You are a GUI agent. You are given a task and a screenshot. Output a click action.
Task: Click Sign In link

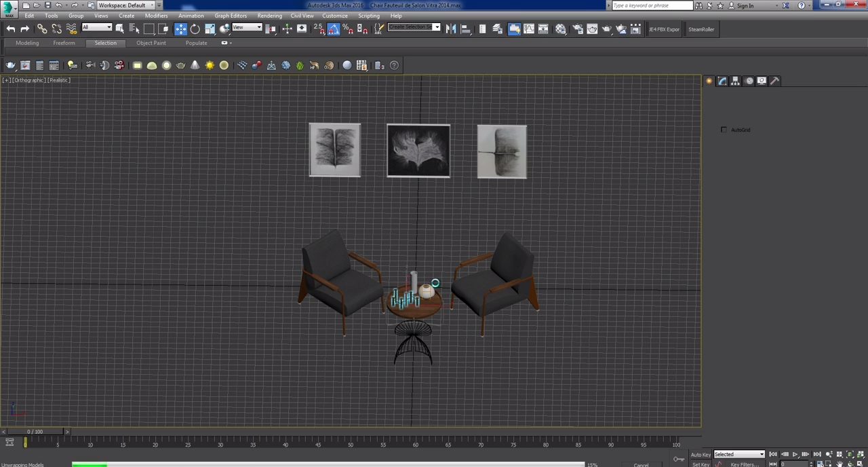[745, 5]
